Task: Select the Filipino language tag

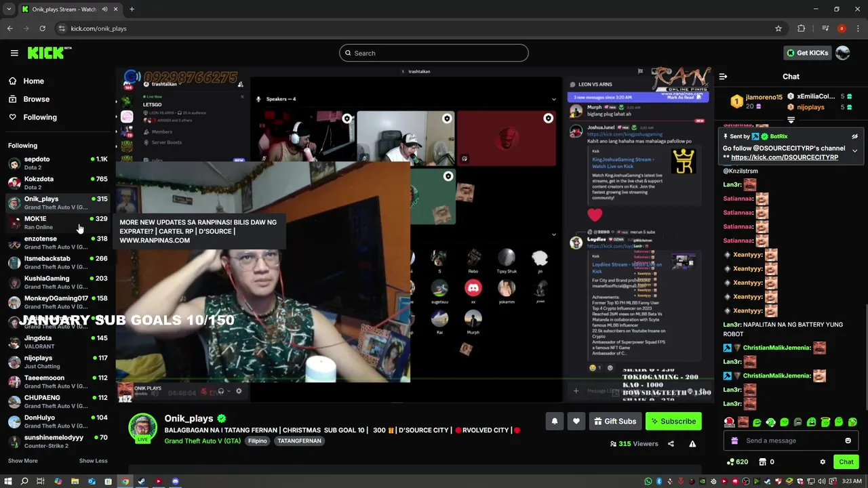Action: (x=257, y=441)
